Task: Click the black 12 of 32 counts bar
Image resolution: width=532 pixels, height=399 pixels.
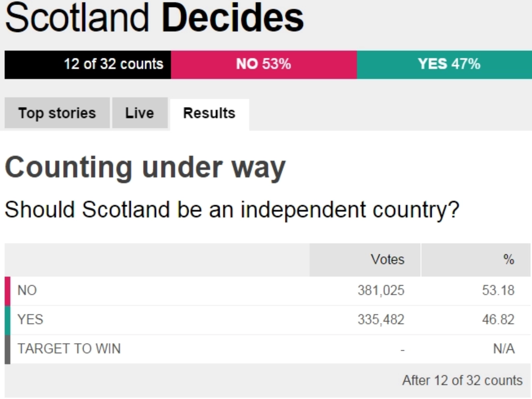Action: tap(88, 65)
